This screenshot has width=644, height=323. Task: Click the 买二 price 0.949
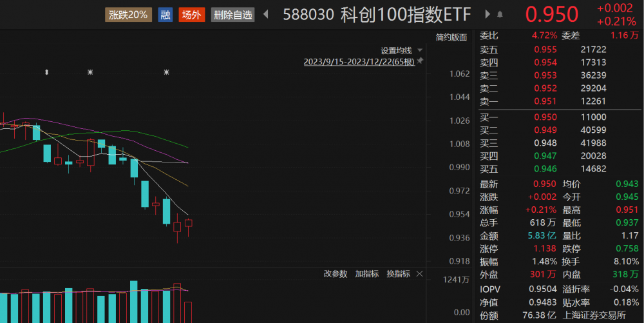[545, 130]
